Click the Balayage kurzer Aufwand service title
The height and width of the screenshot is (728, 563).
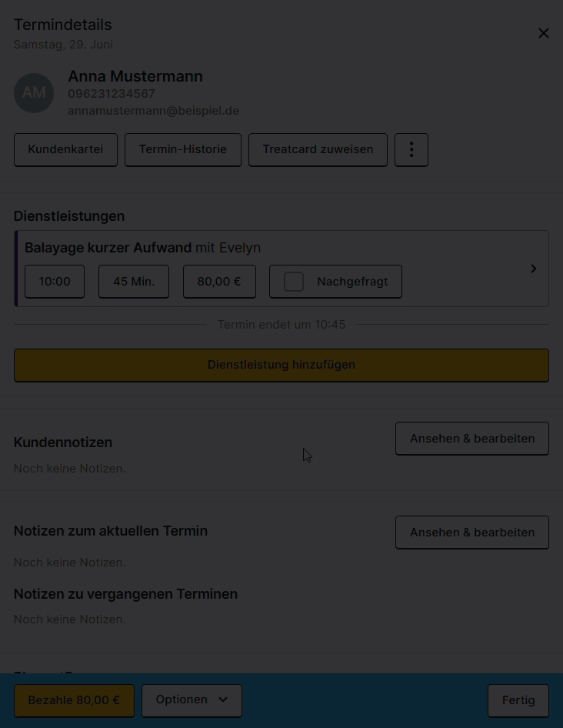(108, 248)
